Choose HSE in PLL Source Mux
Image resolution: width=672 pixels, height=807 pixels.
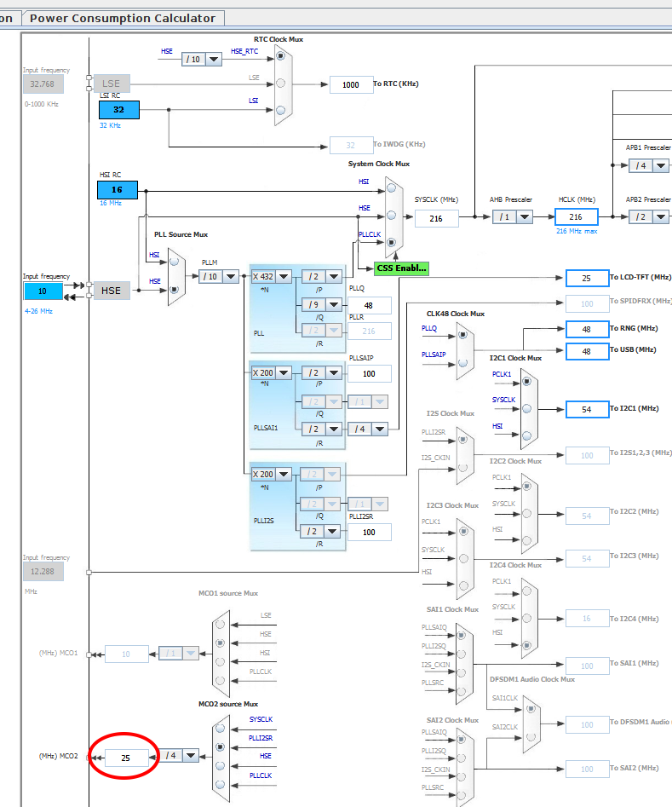pyautogui.click(x=174, y=290)
